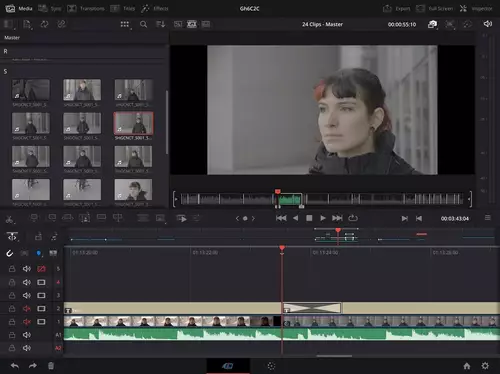Delete selected clip with trash icon
This screenshot has height=374, width=500.
[51, 366]
